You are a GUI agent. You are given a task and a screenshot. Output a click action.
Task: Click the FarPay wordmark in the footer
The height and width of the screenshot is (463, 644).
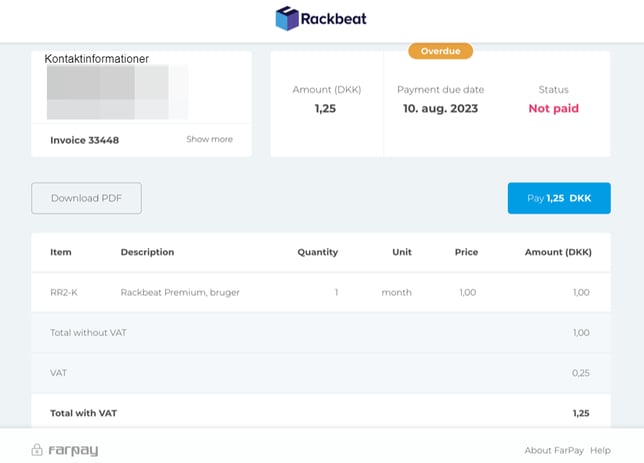point(73,451)
